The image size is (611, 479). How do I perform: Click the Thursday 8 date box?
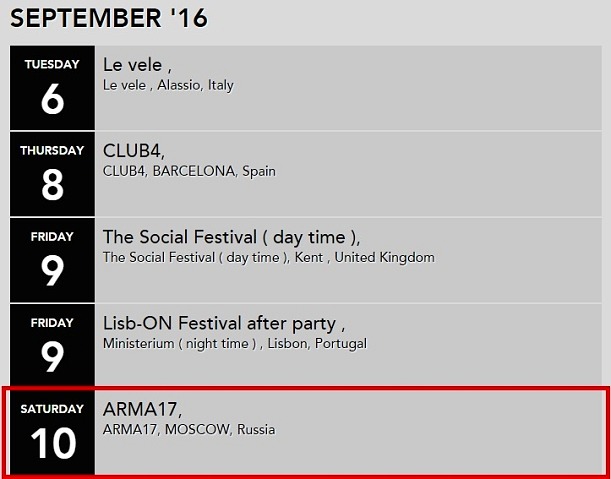pyautogui.click(x=52, y=173)
